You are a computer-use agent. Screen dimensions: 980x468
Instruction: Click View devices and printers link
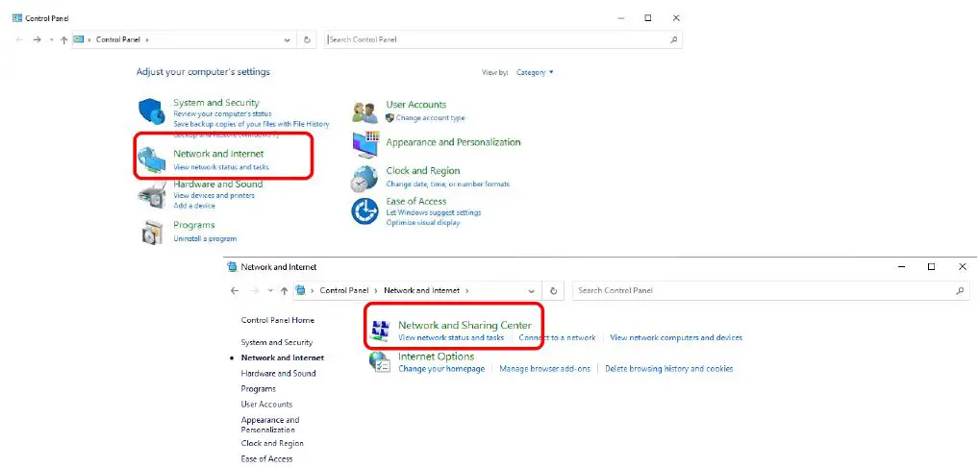tap(214, 196)
